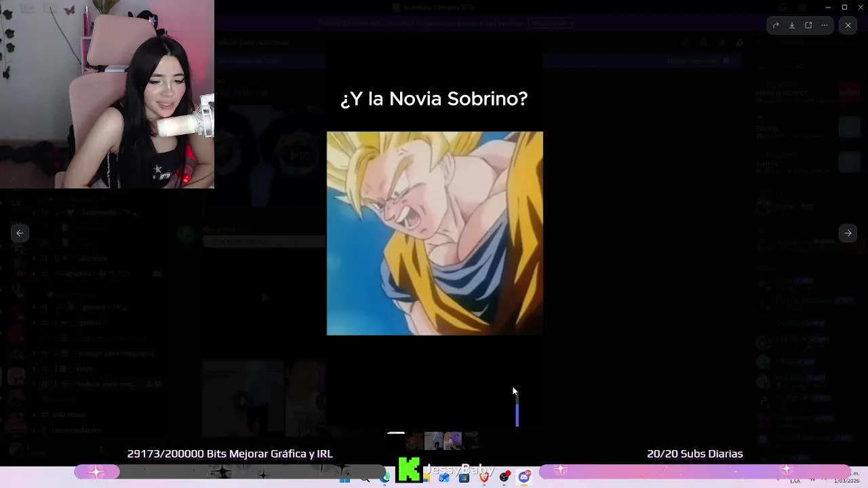Download the image with the download icon
This screenshot has height=488, width=868.
[792, 25]
